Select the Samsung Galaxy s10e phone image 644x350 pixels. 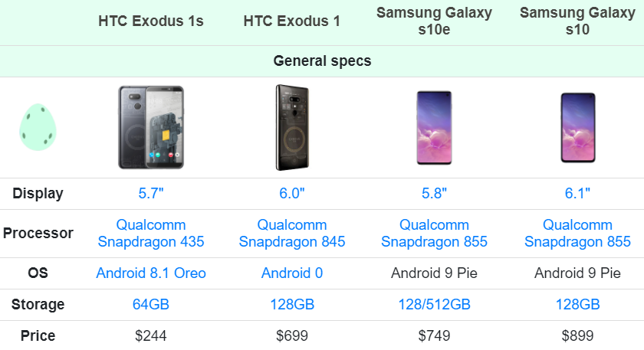click(x=434, y=128)
